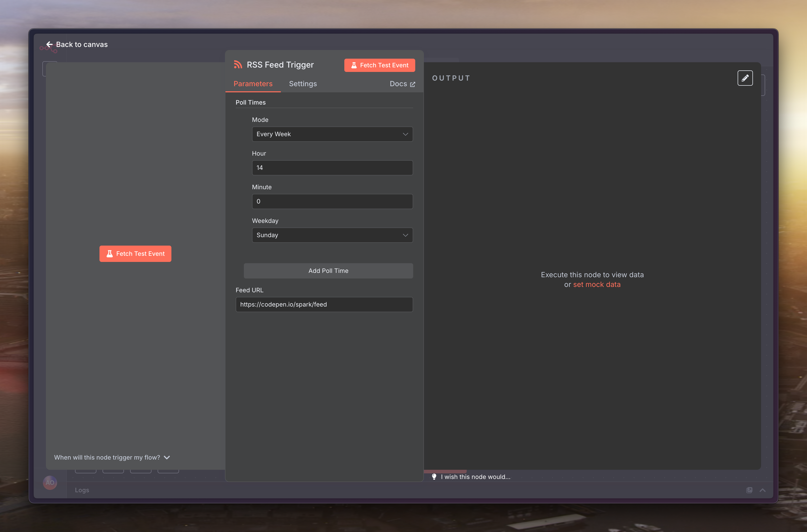Expand the Logs panel with up chevron

point(763,490)
